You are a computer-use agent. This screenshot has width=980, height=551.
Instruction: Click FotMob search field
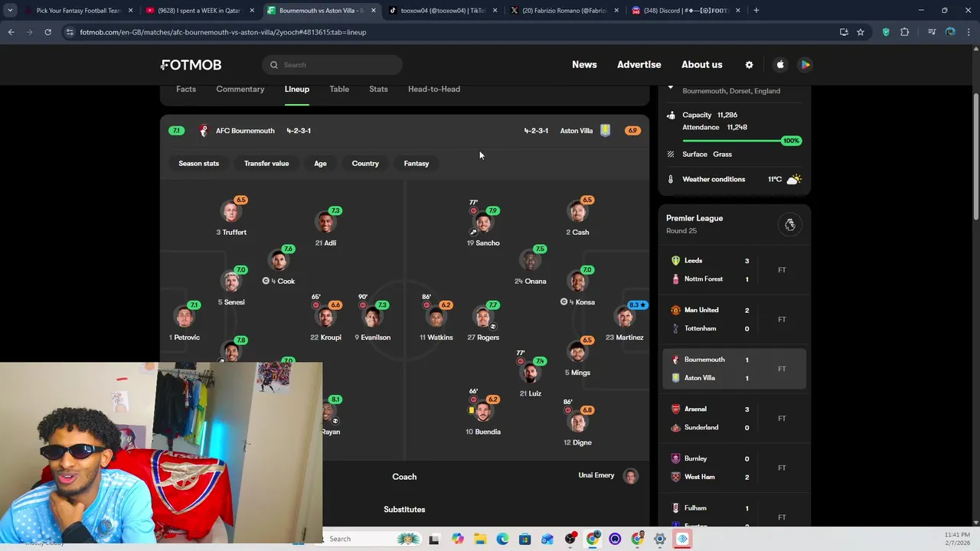332,65
